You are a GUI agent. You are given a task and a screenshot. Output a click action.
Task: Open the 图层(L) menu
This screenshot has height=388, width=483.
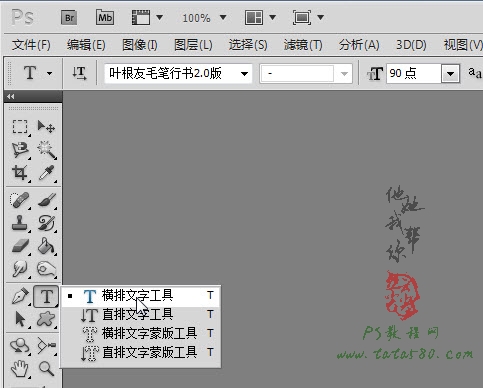193,45
